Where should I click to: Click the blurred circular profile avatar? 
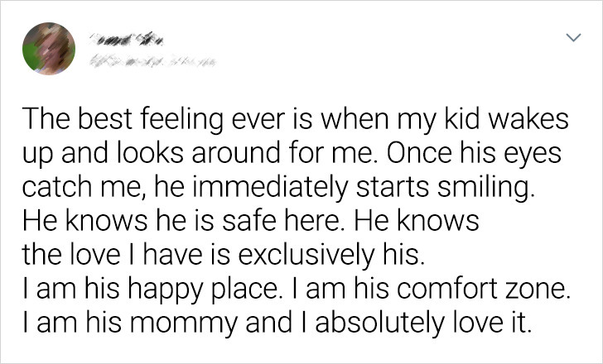[x=49, y=48]
